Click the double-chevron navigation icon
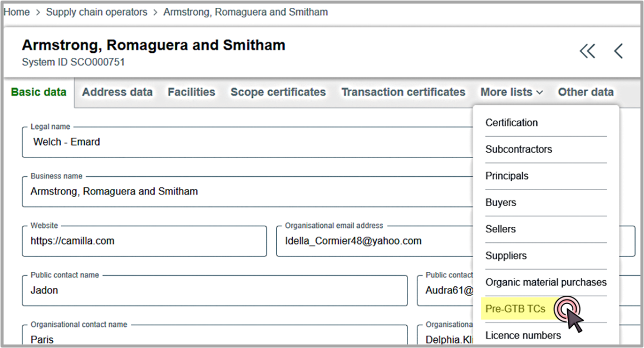This screenshot has width=644, height=348. click(587, 51)
